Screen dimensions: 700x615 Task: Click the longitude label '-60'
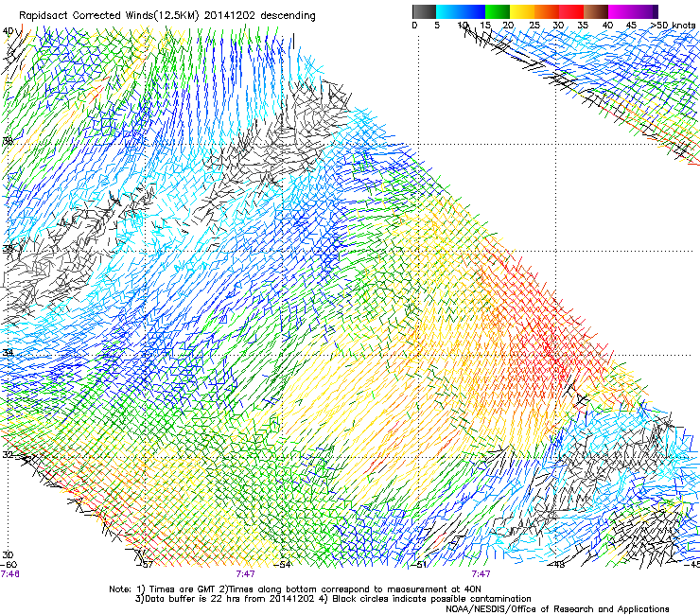coord(8,565)
